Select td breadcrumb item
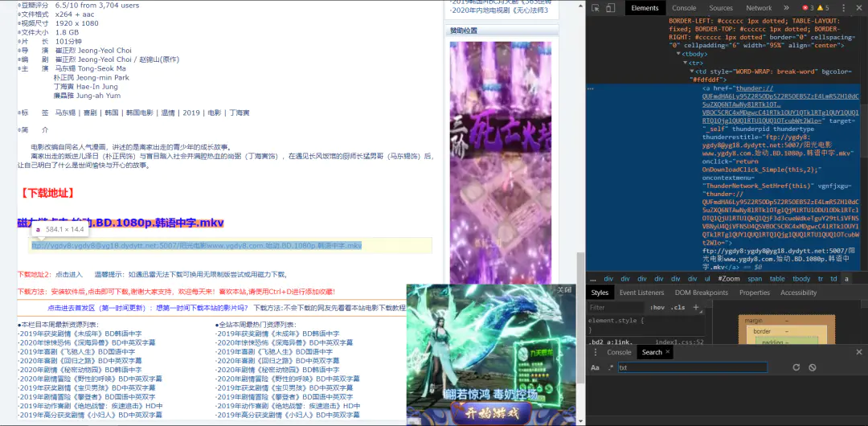 click(x=833, y=279)
